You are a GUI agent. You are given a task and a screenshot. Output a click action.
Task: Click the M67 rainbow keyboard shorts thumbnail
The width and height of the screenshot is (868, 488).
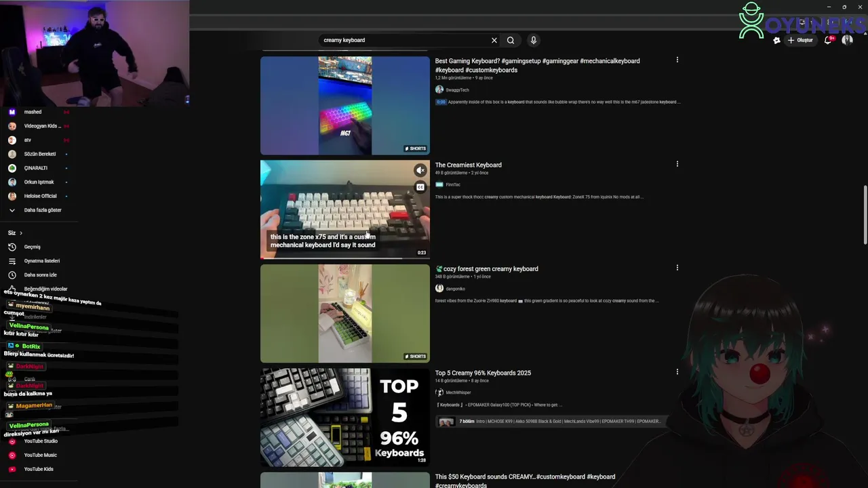click(x=345, y=106)
